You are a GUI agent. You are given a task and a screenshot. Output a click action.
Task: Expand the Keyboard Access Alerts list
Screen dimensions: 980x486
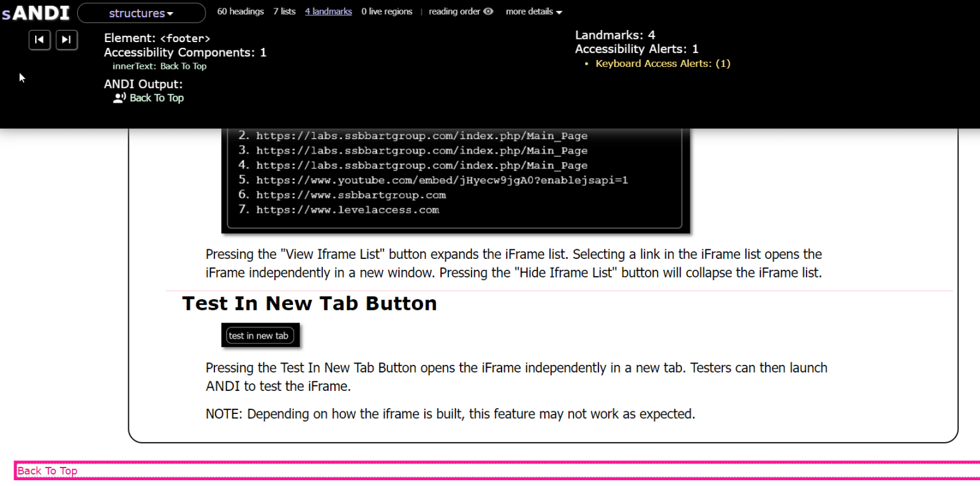663,63
